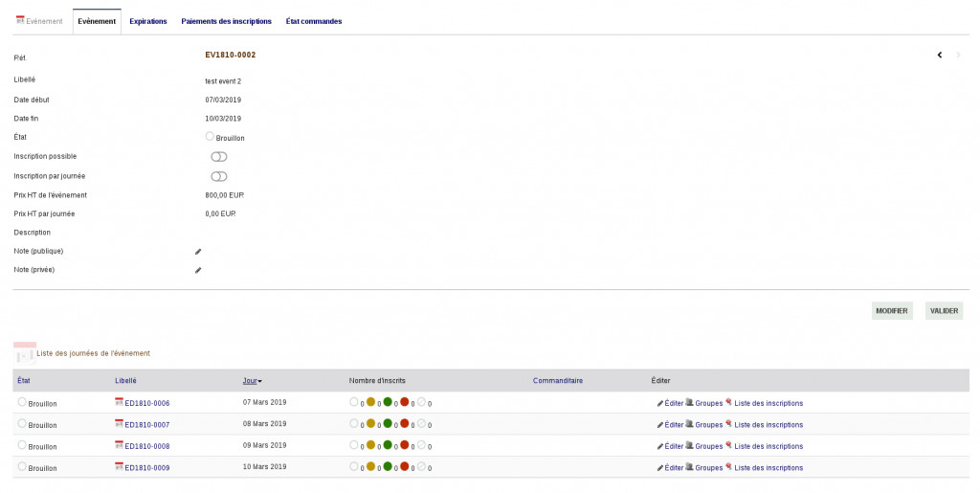Enable the Inscription possible switch
980x493 pixels.
[x=219, y=157]
